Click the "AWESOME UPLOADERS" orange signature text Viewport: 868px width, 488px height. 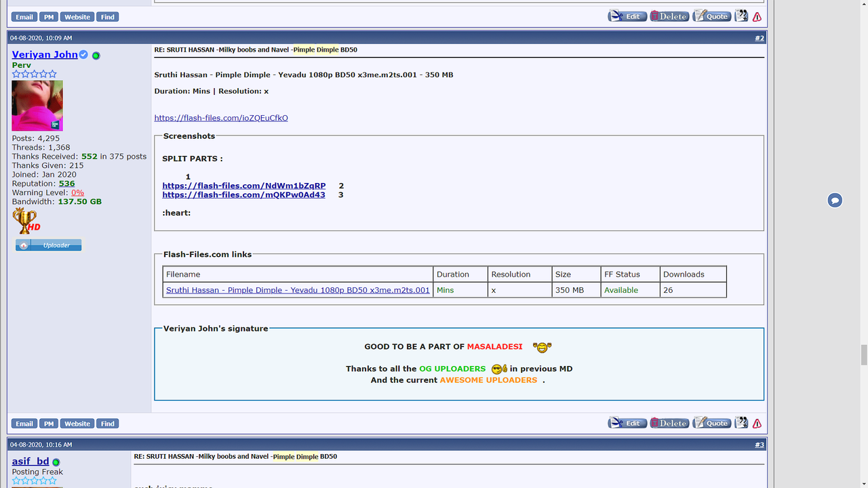click(488, 380)
